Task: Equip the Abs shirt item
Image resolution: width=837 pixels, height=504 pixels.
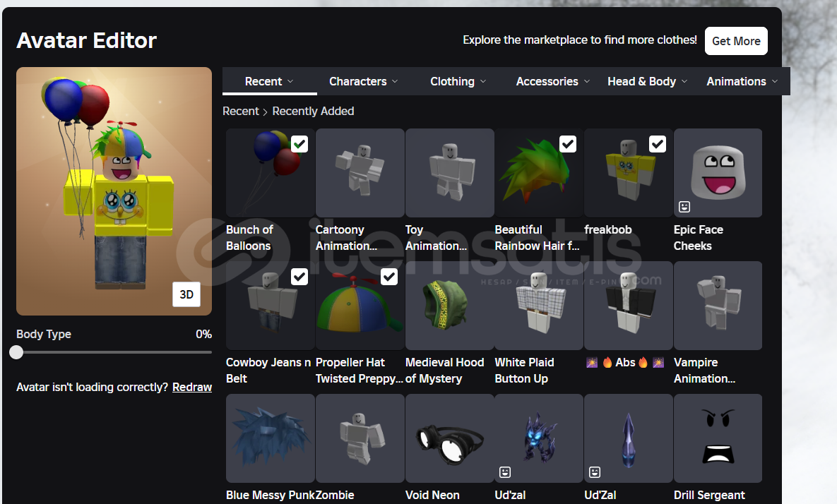Action: point(629,306)
